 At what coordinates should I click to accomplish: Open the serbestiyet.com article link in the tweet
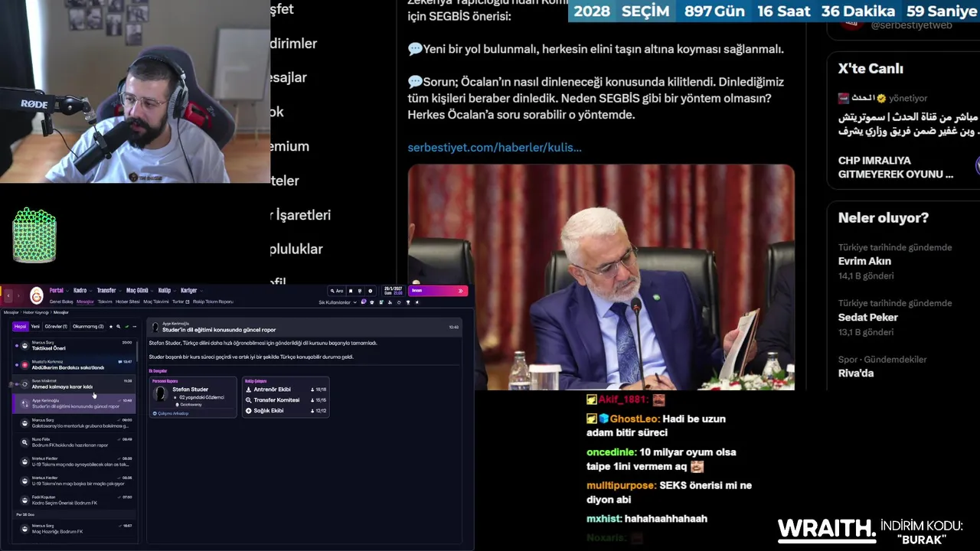click(x=495, y=147)
